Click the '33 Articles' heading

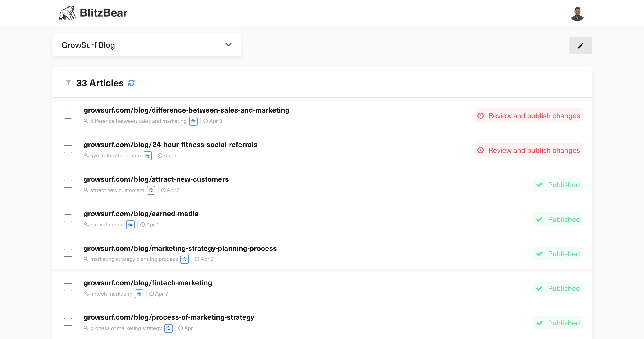point(100,83)
